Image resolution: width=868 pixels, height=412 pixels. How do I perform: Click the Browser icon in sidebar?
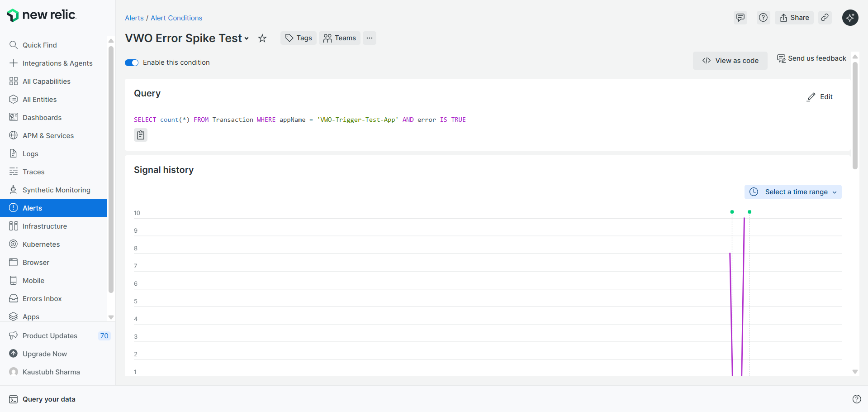coord(14,262)
